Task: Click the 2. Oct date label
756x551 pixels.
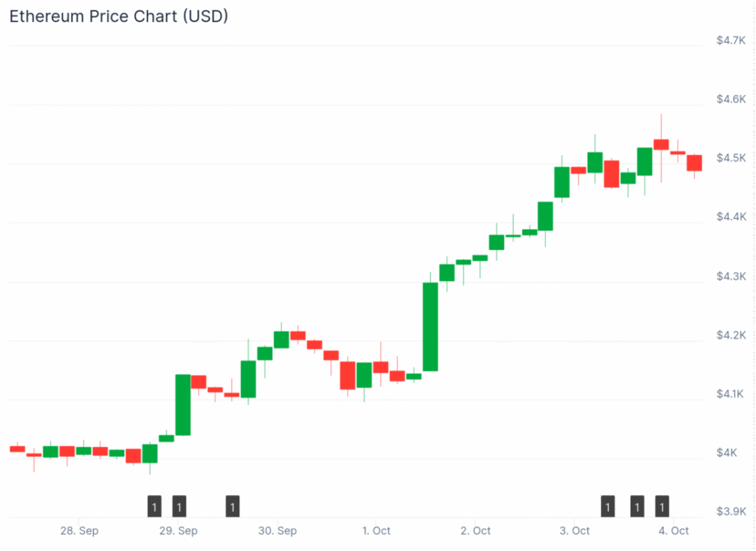Action: coord(475,531)
